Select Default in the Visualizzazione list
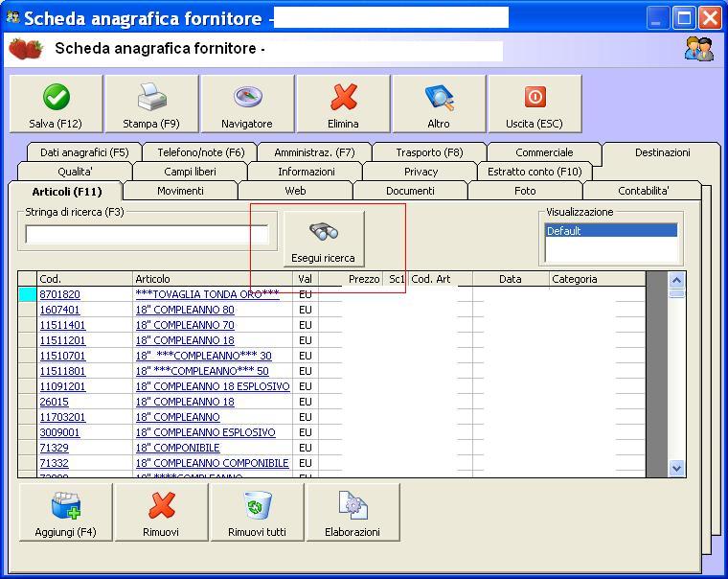The width and height of the screenshot is (728, 579). (610, 231)
